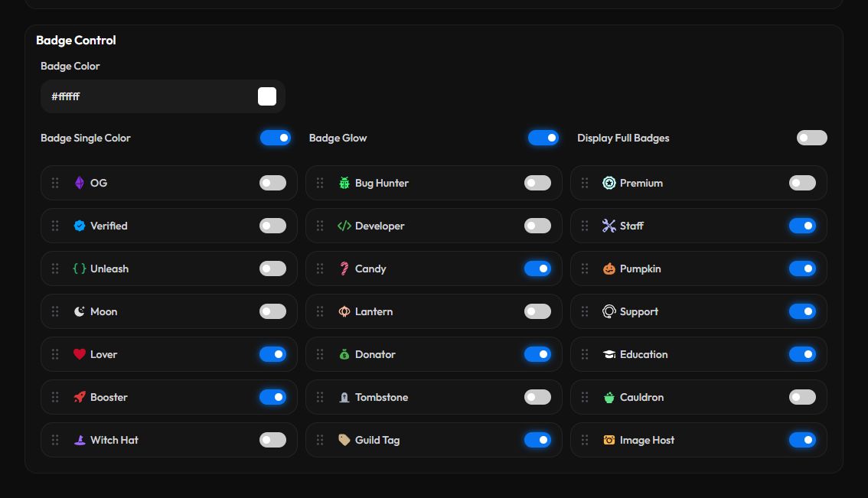Screen dimensions: 868x498
Task: Click the Lover red heart icon
Action: [x=79, y=354]
